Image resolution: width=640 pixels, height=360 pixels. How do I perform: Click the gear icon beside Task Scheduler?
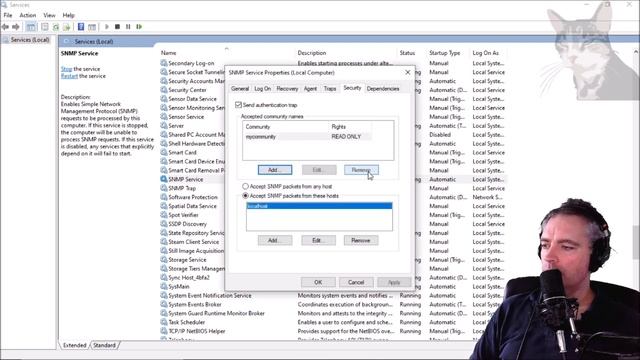164,322
